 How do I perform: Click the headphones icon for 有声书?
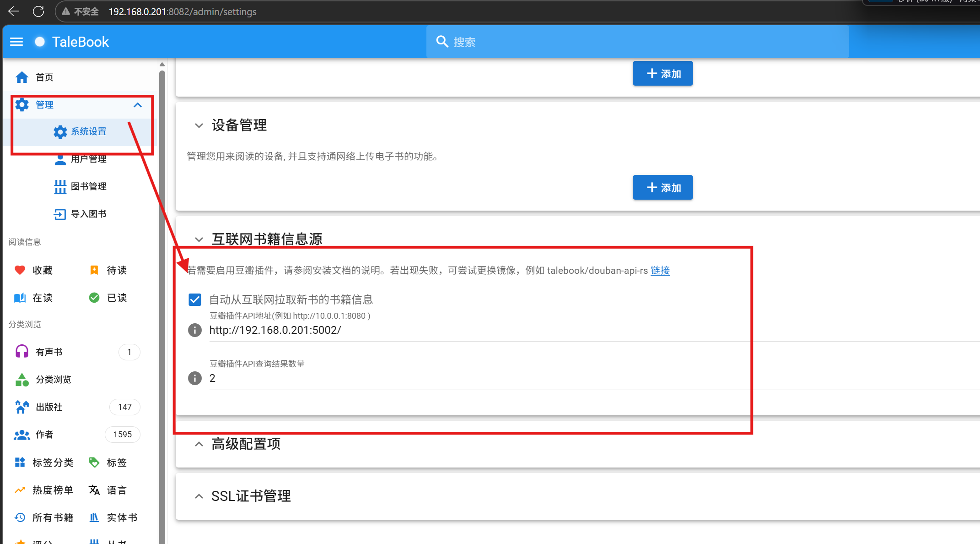22,352
